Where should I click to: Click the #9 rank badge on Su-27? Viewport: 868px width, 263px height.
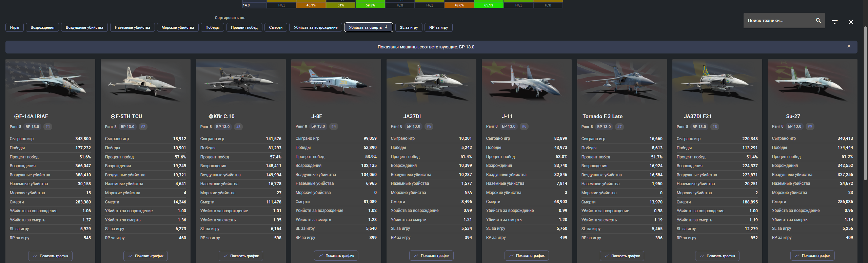[x=810, y=126]
